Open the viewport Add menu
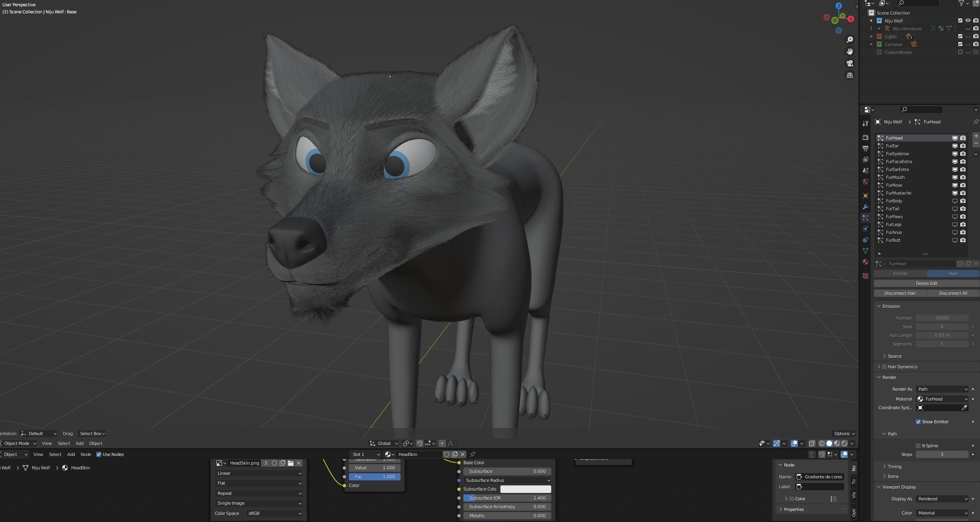The height and width of the screenshot is (522, 980). [79, 443]
